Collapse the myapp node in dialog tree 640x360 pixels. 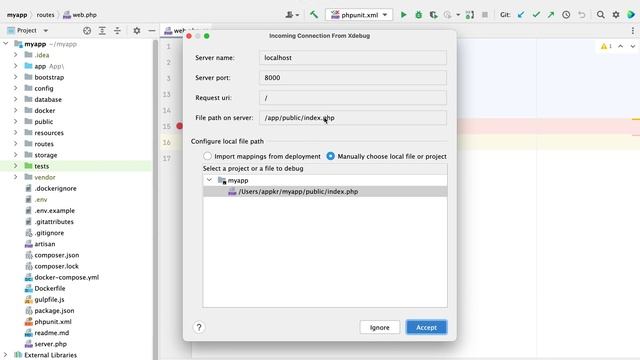[209, 180]
